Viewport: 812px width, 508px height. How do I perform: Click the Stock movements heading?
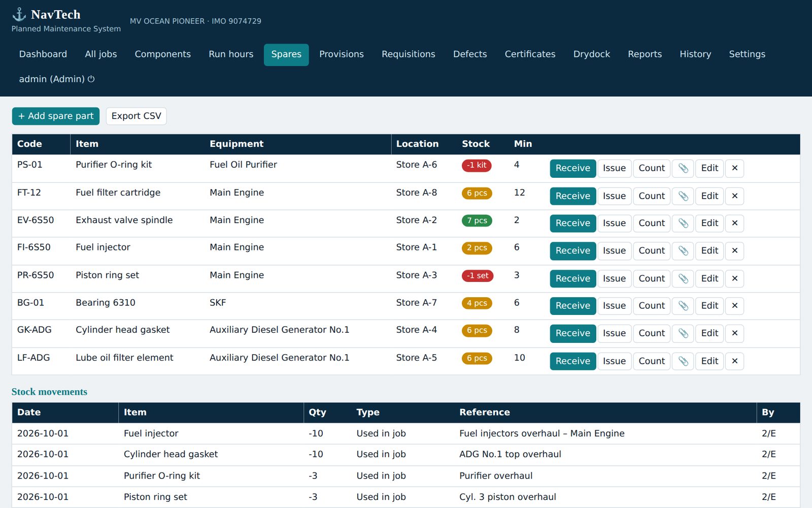tap(49, 392)
